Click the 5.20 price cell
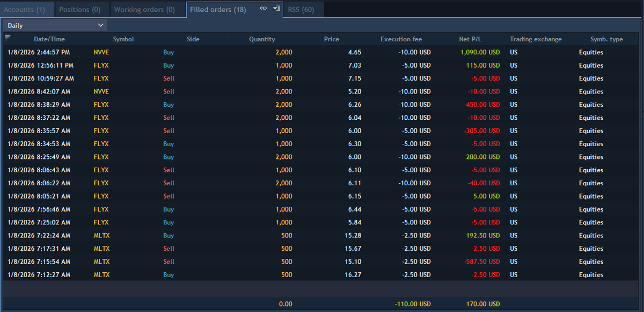Screen dimensions: 644x312 point(354,91)
